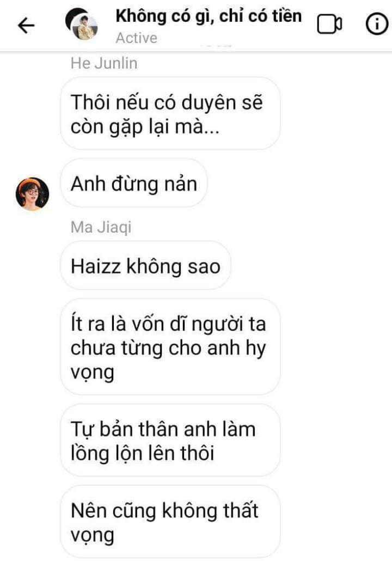
Task: Select message 'Haizz không sao'
Action: coord(145,266)
